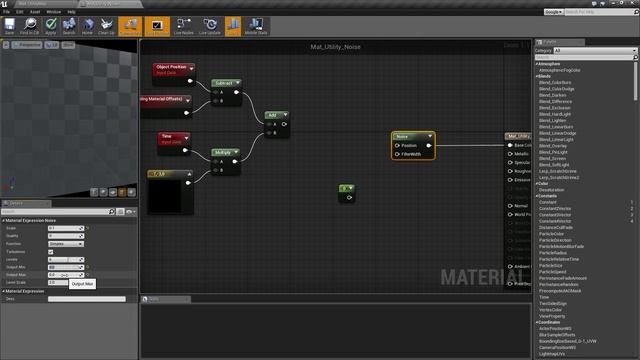Open the Details view options eye dropdown
Screen dimensions: 640x360
point(131,211)
